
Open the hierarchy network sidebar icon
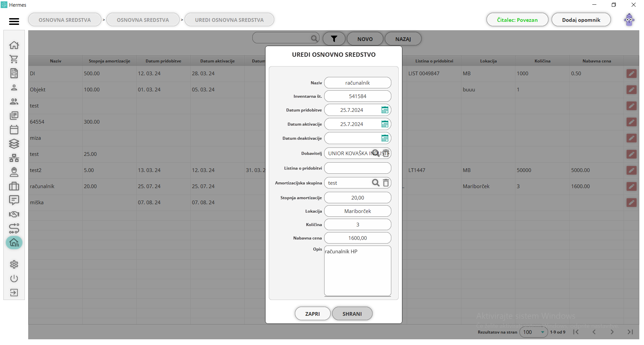[14, 158]
